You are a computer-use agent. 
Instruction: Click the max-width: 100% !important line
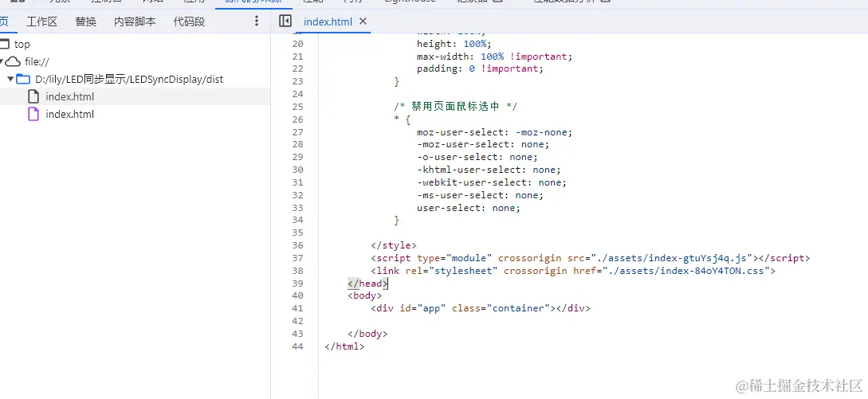495,57
